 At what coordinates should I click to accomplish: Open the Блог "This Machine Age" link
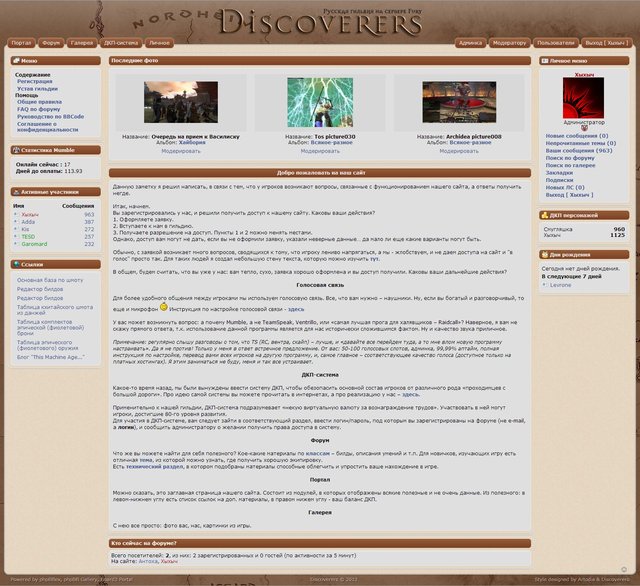point(51,357)
